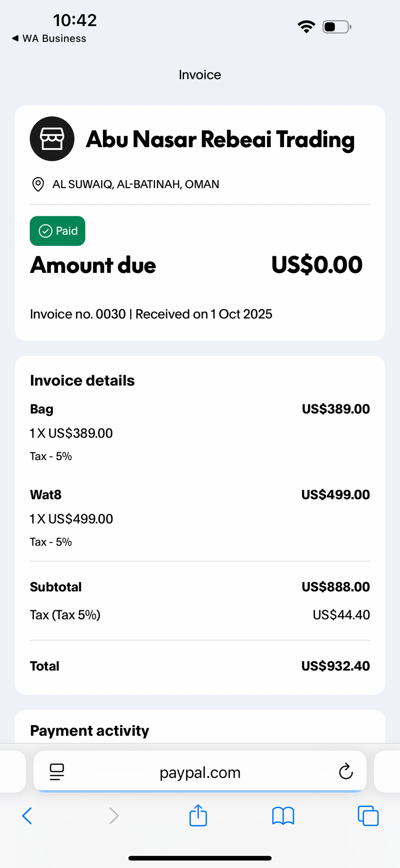This screenshot has width=400, height=868.
Task: Open Safari bookmarks book icon
Action: pos(283,816)
